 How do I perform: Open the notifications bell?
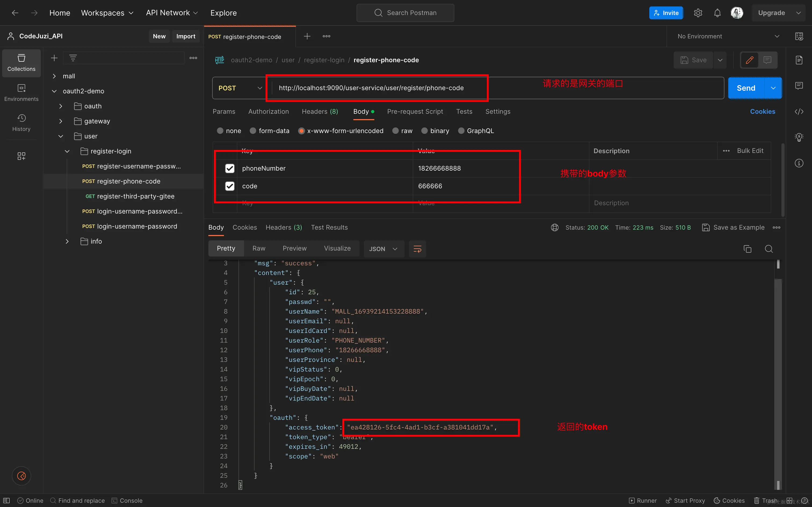click(x=717, y=13)
